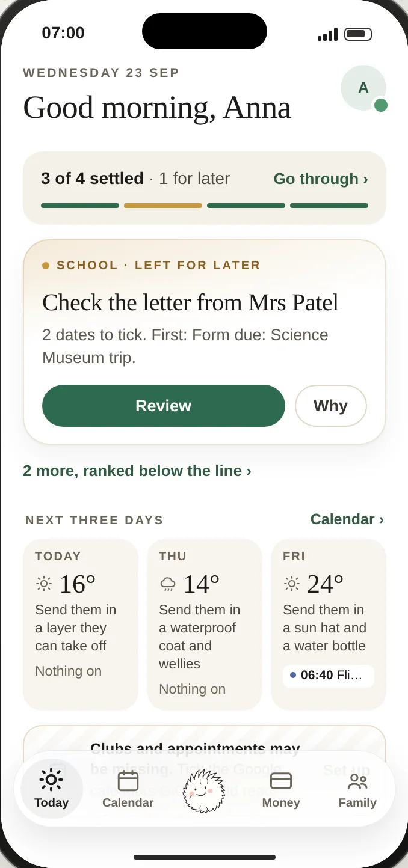Viewport: 408px width, 868px height.
Task: Tap the Why button
Action: pos(331,406)
